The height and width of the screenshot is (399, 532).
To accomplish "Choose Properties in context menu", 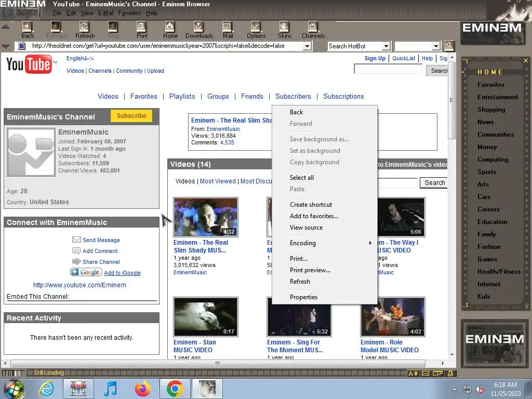I will pyautogui.click(x=325, y=297).
